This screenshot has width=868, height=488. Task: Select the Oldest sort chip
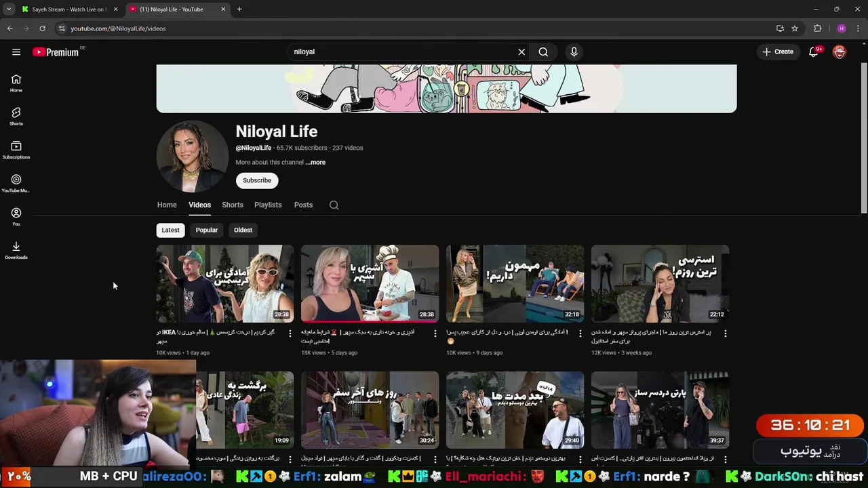click(243, 230)
